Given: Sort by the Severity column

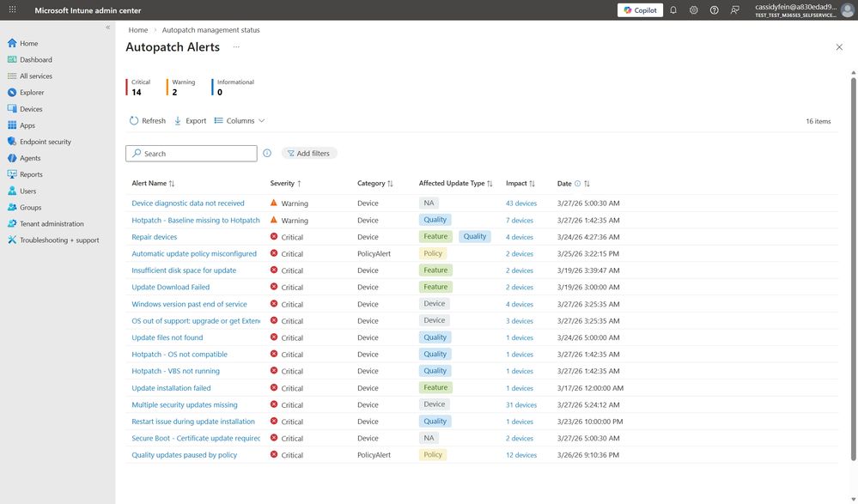Looking at the screenshot, I should coord(286,184).
